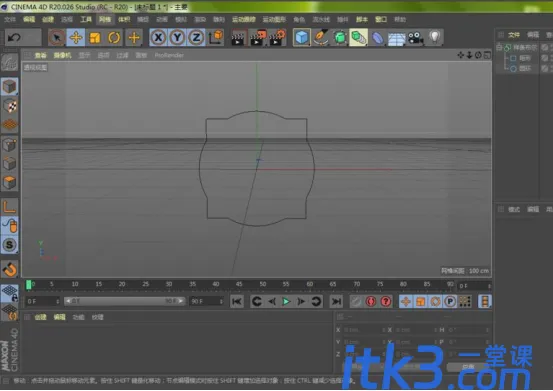553x391 pixels.
Task: Click Make Editable at top of left sidebar
Action: click(10, 62)
